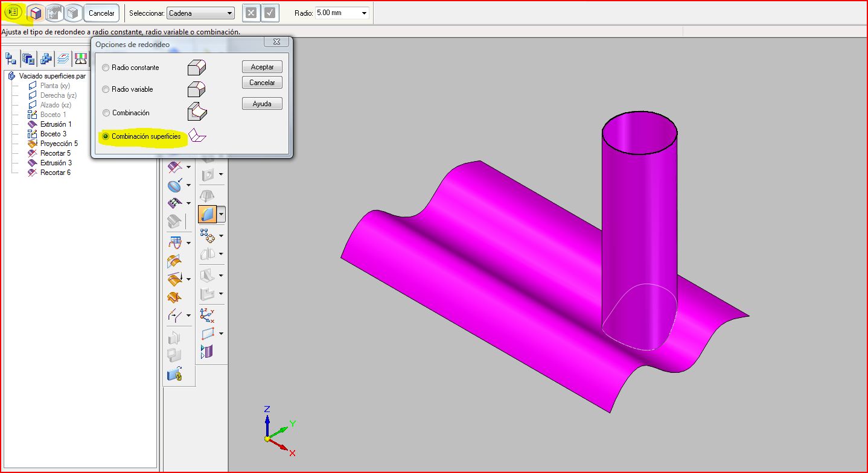
Task: Select the purple surface with green arrows icon
Action: tap(174, 203)
